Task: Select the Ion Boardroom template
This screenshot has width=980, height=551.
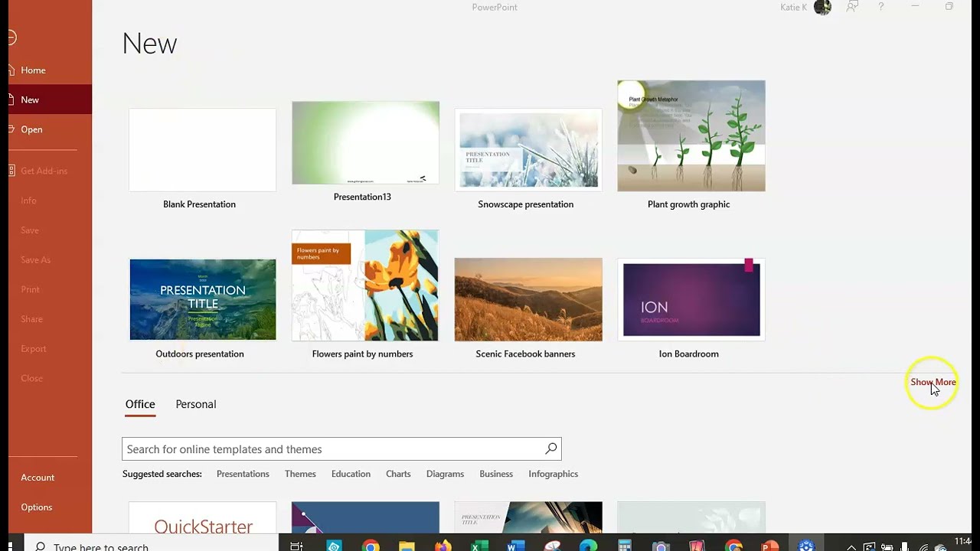Action: tap(691, 299)
